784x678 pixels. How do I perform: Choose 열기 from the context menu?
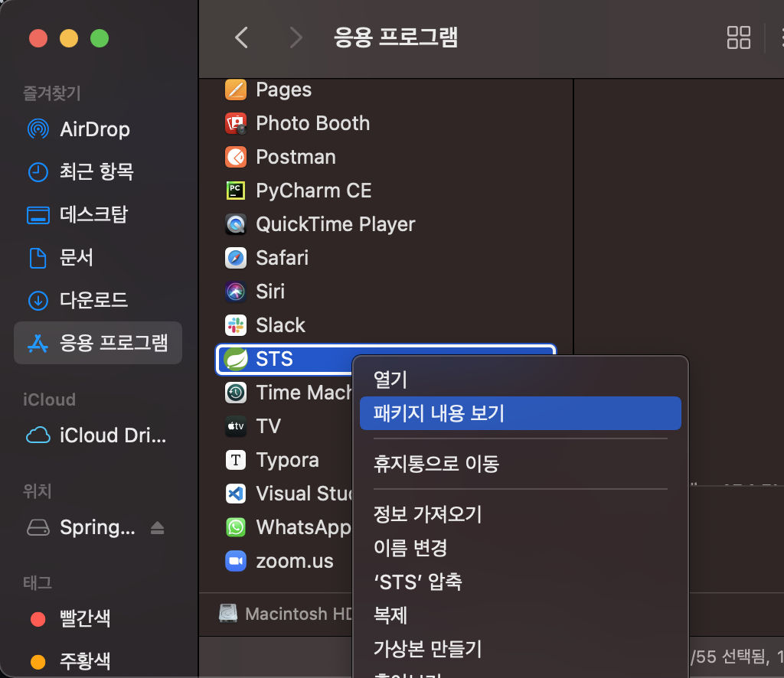click(x=520, y=380)
